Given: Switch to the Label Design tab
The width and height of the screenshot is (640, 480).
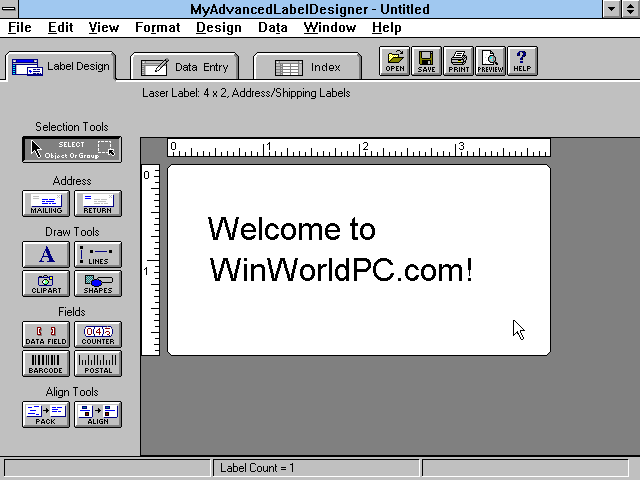Looking at the screenshot, I should click(61, 66).
